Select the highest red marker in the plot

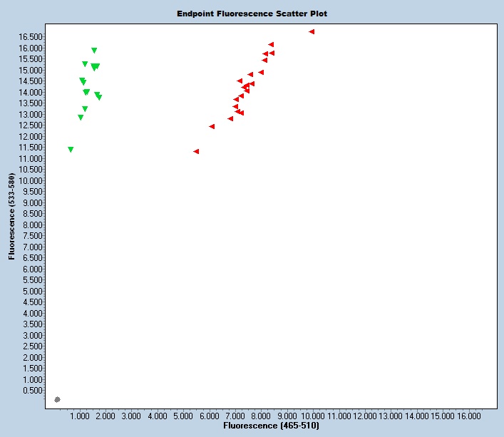click(x=312, y=31)
